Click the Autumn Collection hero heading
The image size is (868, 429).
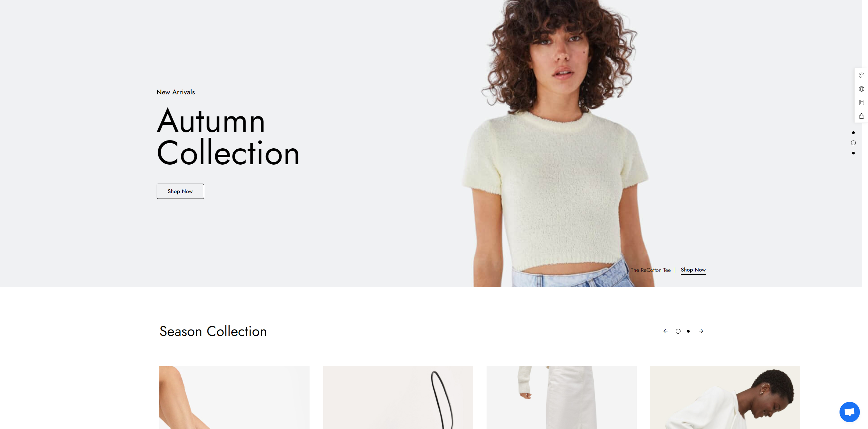[228, 137]
